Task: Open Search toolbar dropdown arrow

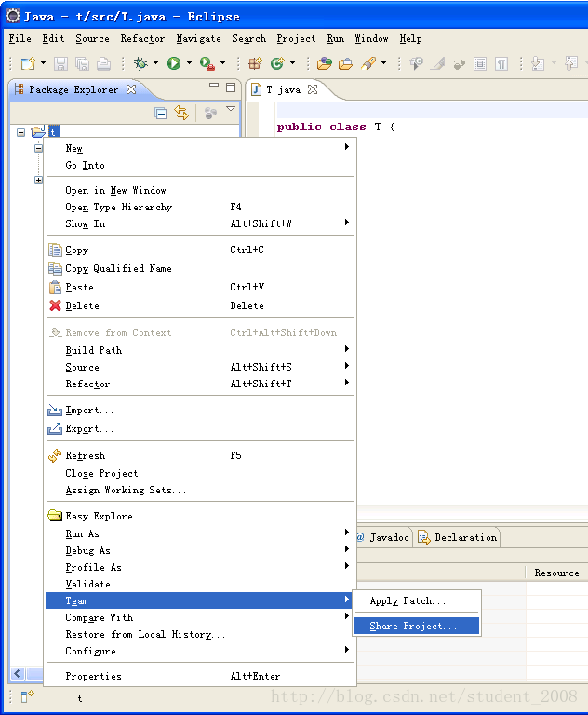Action: (384, 63)
